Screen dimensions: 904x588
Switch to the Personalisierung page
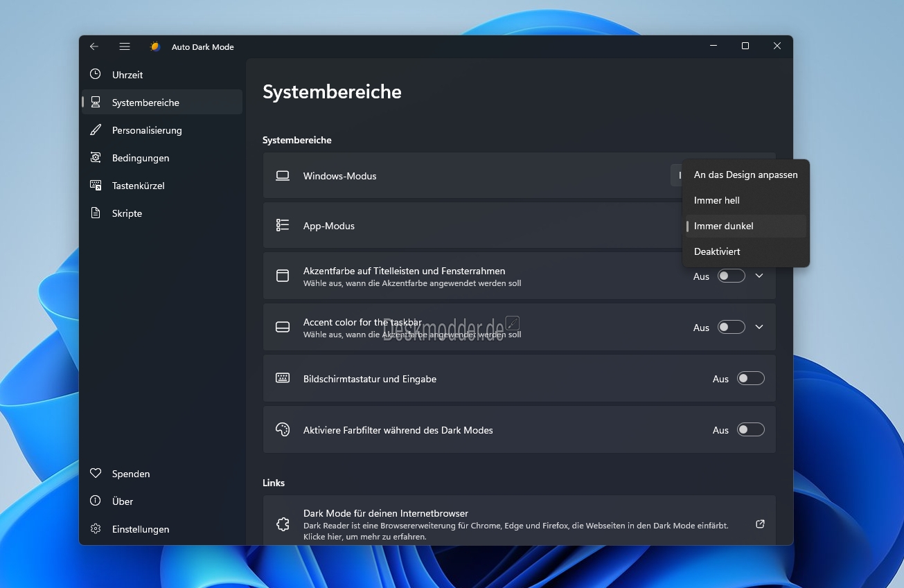(162, 130)
